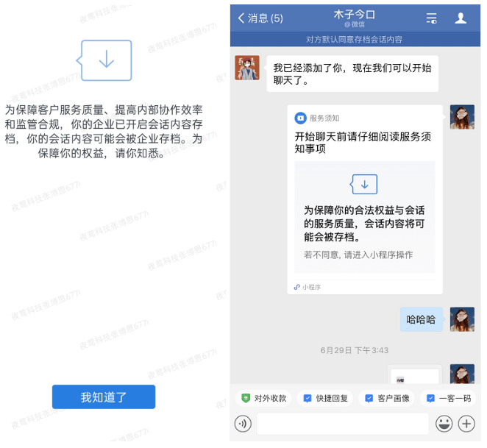487x448 pixels.
Task: Open the emoji smiley picker
Action: point(444,424)
